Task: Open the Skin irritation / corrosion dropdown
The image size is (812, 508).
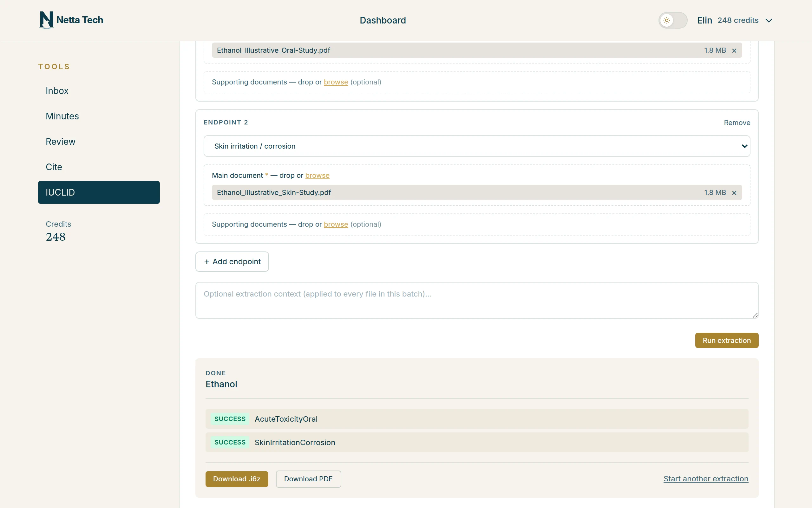Action: [x=477, y=146]
